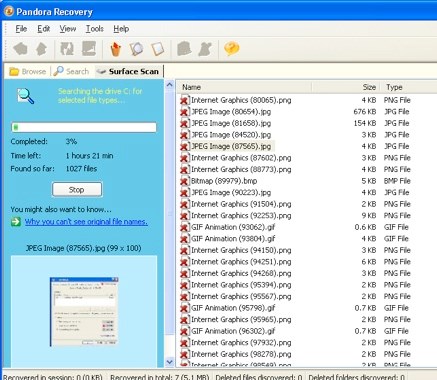The width and height of the screenshot is (437, 380).
Task: Open the View menu
Action: tap(68, 29)
